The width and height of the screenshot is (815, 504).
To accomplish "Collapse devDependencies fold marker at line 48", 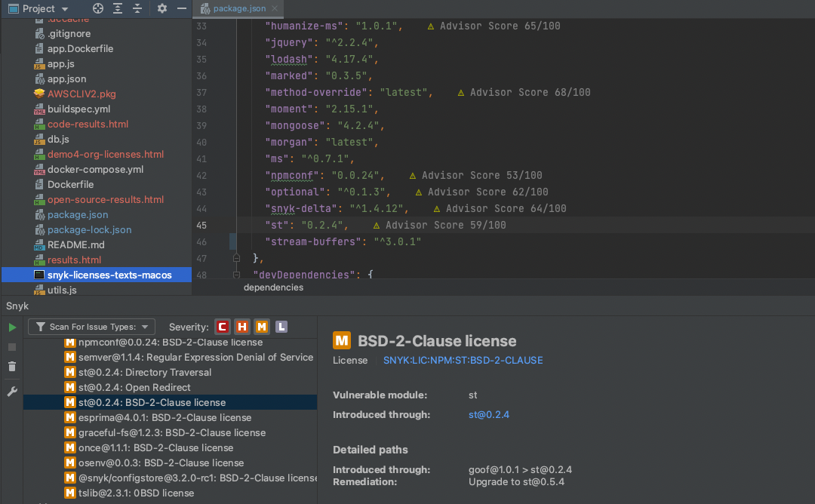I will (236, 275).
